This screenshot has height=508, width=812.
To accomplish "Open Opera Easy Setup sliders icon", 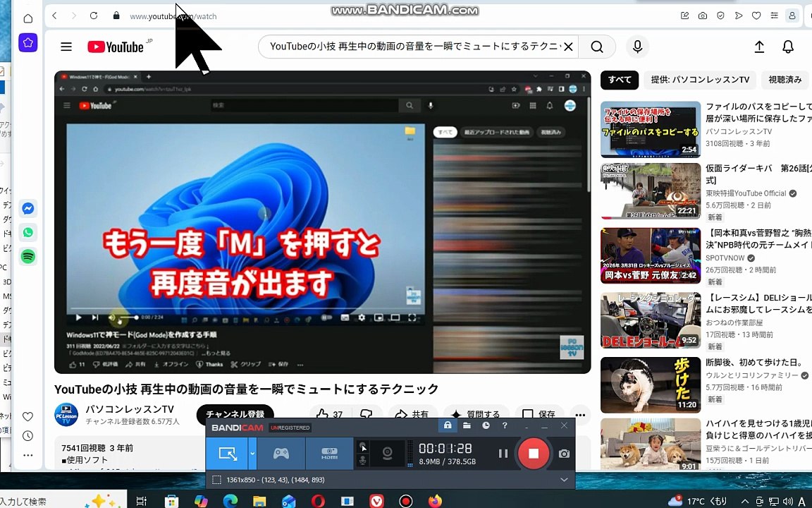I will [774, 16].
